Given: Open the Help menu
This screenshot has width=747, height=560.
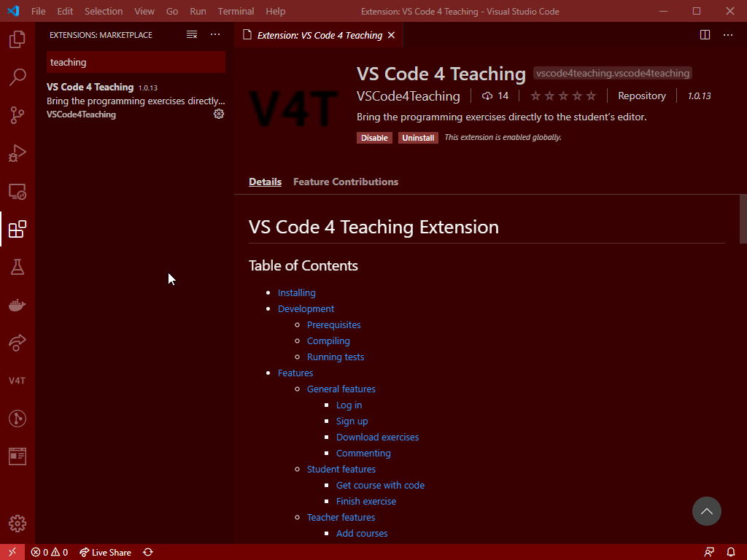Looking at the screenshot, I should click(x=275, y=11).
